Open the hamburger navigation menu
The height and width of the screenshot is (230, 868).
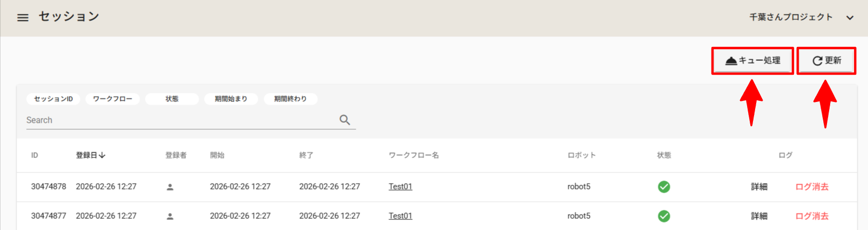tap(23, 18)
